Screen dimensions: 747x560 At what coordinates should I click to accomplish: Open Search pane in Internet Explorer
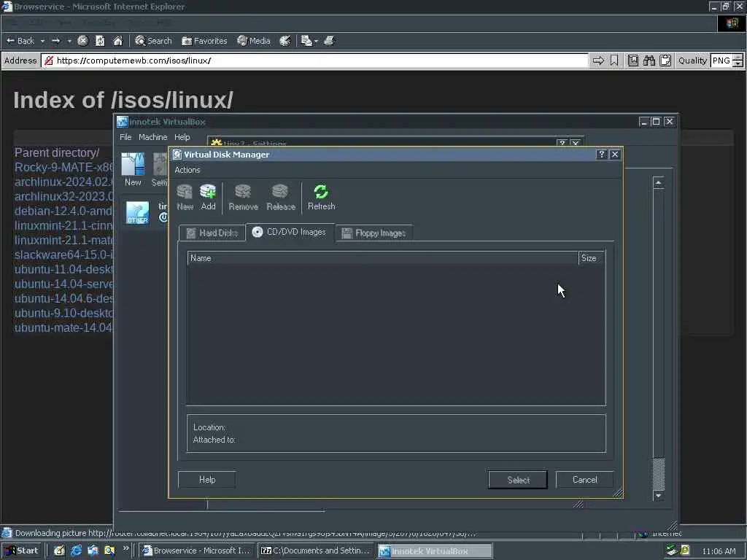pos(153,41)
